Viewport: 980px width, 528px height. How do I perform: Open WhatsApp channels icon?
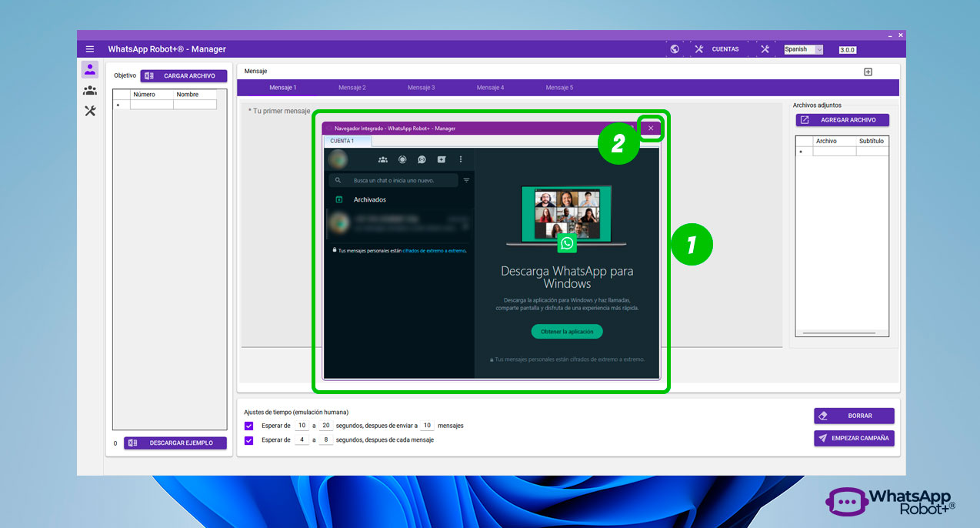click(422, 159)
